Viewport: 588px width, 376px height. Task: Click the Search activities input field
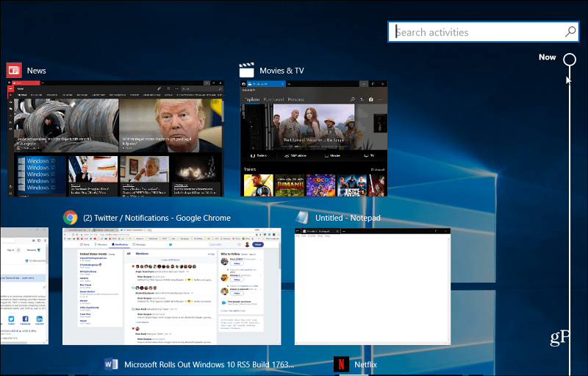point(484,32)
